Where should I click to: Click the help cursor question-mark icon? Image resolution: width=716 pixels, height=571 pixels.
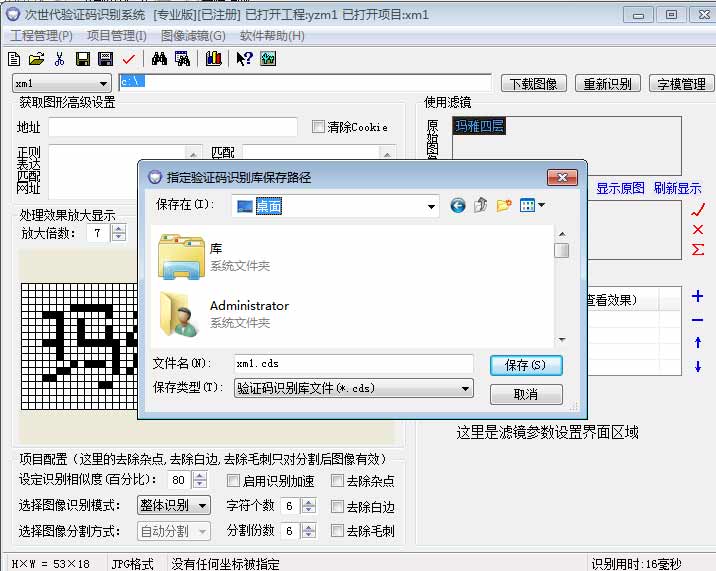(x=244, y=59)
